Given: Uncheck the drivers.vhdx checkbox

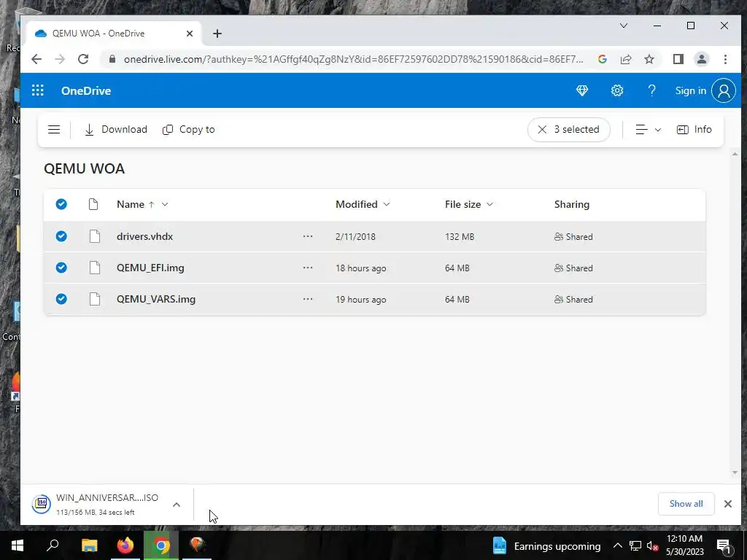Looking at the screenshot, I should [x=61, y=236].
